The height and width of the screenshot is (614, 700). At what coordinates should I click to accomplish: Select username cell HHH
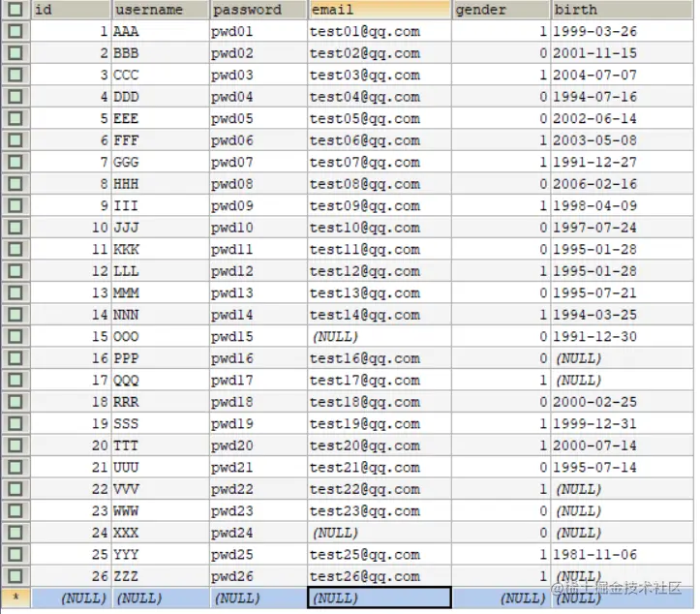click(x=161, y=184)
